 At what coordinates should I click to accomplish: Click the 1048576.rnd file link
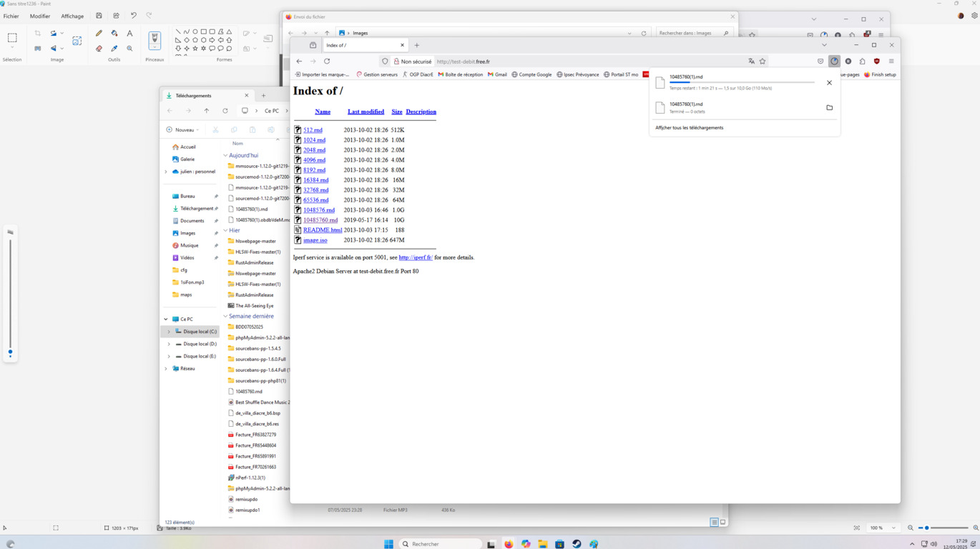tap(318, 210)
